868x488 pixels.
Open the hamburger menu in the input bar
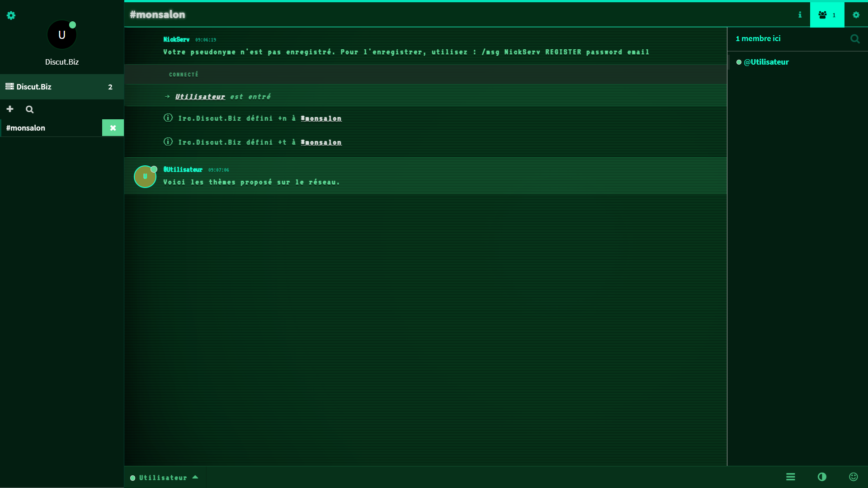click(790, 477)
